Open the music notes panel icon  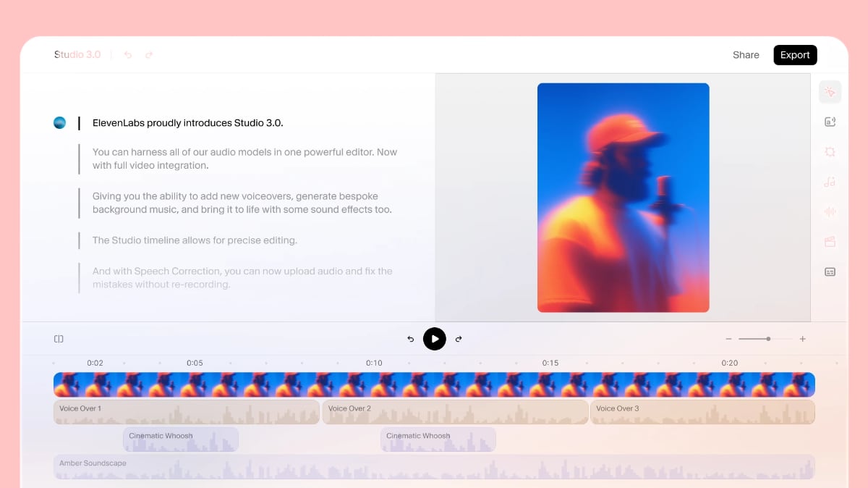pos(830,182)
